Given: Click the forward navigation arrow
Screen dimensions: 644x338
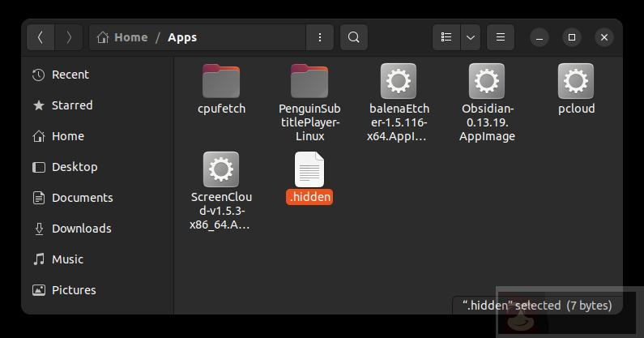Looking at the screenshot, I should (69, 37).
